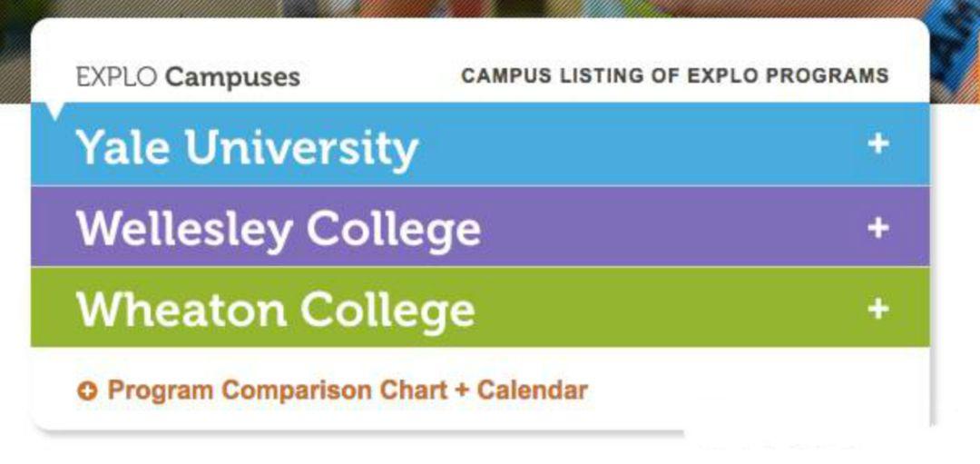Click the orange circled plus icon

point(87,391)
